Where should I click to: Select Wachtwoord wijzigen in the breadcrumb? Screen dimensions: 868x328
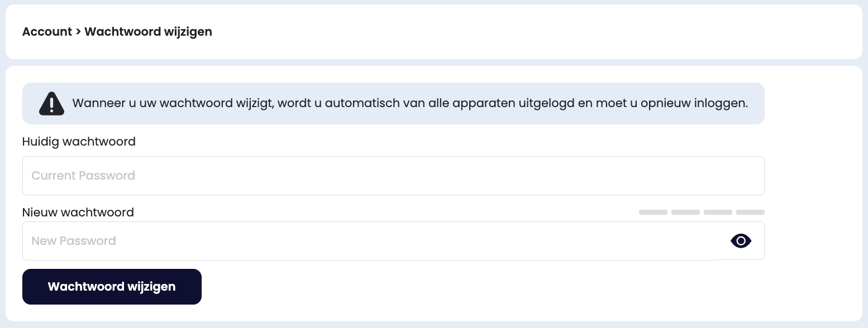click(x=148, y=32)
